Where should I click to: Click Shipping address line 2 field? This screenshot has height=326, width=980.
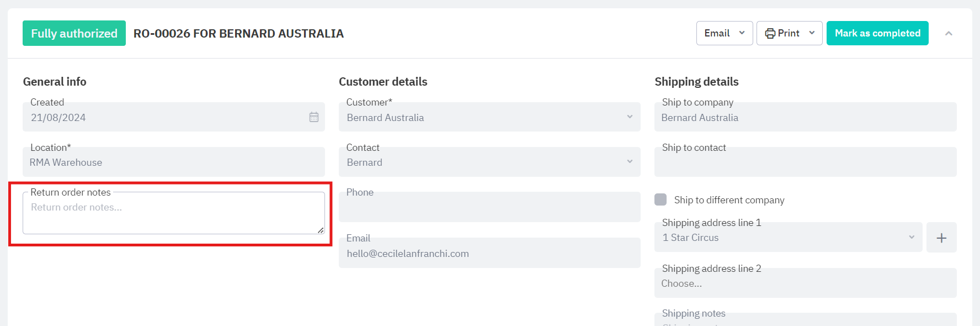805,283
